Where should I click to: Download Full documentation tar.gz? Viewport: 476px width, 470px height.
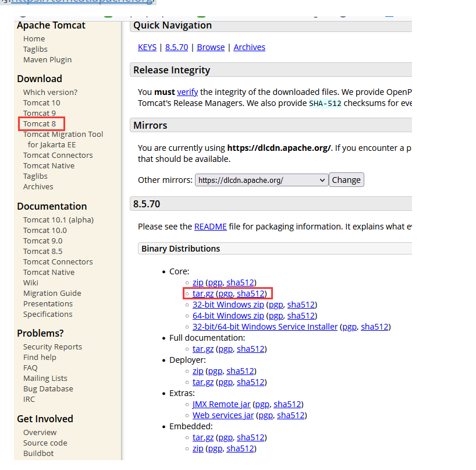coord(203,349)
